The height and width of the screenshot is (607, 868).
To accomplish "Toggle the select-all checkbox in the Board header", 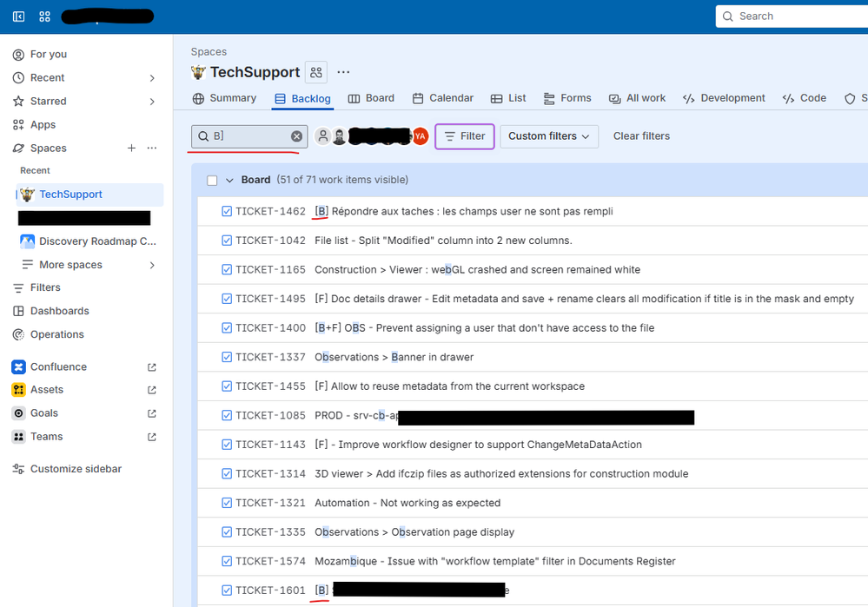I will click(x=211, y=179).
